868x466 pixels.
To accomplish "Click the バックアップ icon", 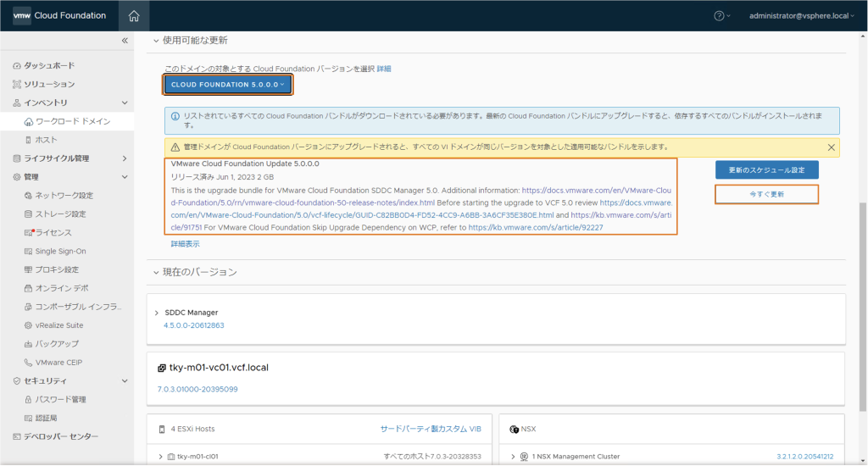I will [x=28, y=344].
